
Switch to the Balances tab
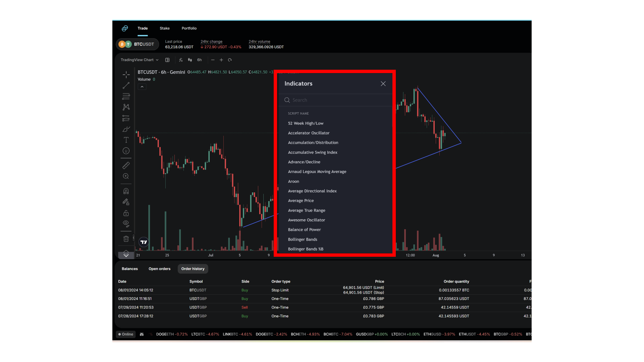[129, 269]
